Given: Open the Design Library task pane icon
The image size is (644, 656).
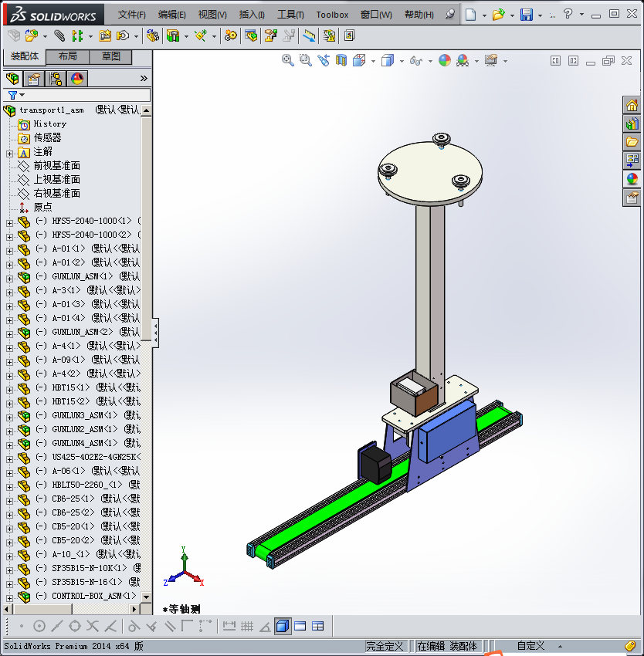Looking at the screenshot, I should tap(632, 123).
